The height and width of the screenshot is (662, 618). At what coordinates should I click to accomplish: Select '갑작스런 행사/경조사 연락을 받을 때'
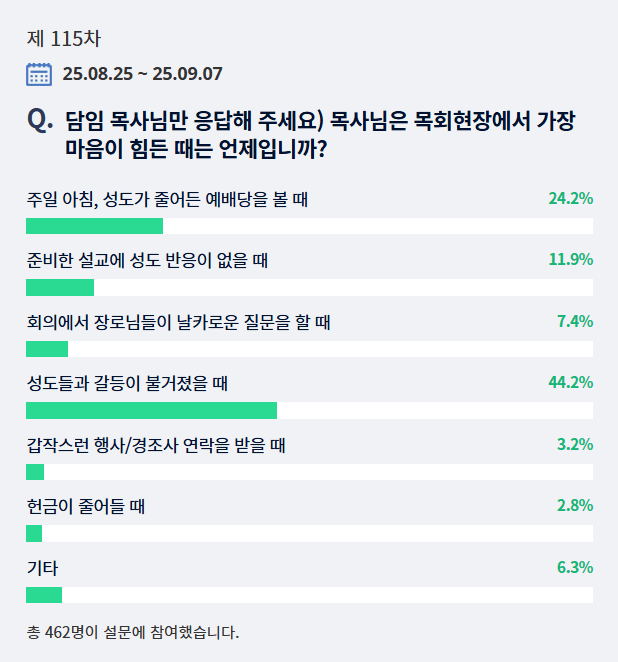pyautogui.click(x=156, y=445)
